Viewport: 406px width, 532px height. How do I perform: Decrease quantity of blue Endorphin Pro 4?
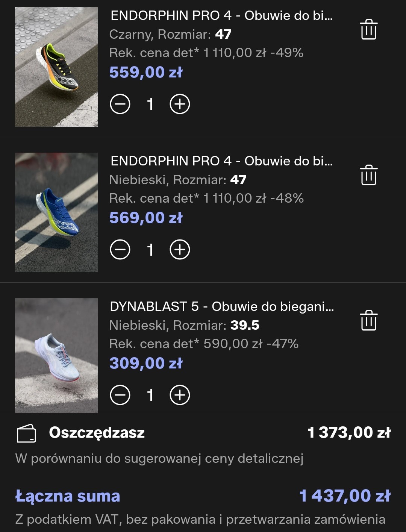[120, 250]
